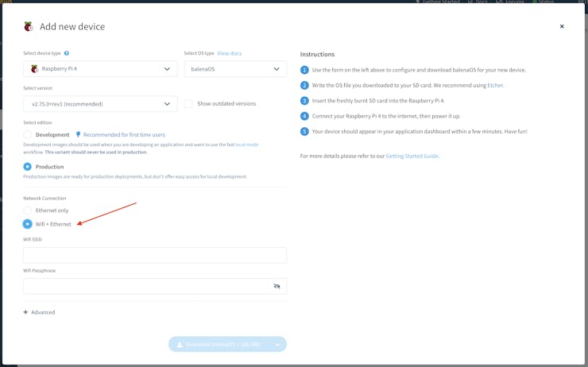Viewport: 588px width, 367px height.
Task: Click the lightbulb icon beside Recommended for first time users
Action: click(x=78, y=134)
